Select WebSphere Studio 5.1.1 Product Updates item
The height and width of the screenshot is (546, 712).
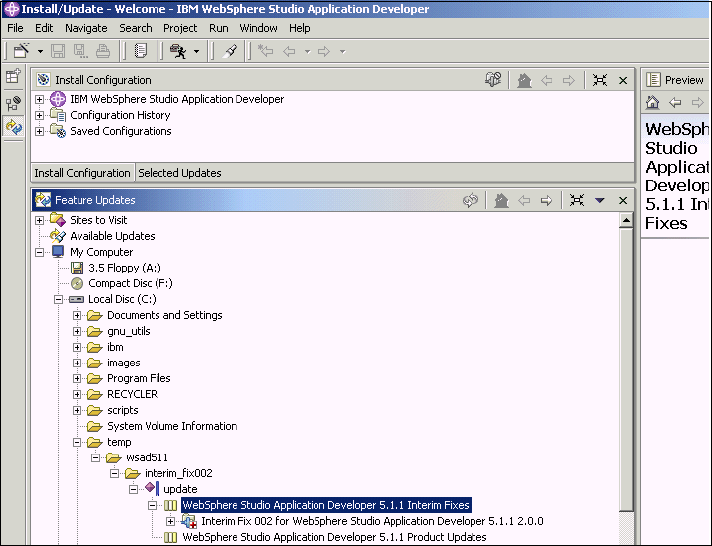pos(334,537)
